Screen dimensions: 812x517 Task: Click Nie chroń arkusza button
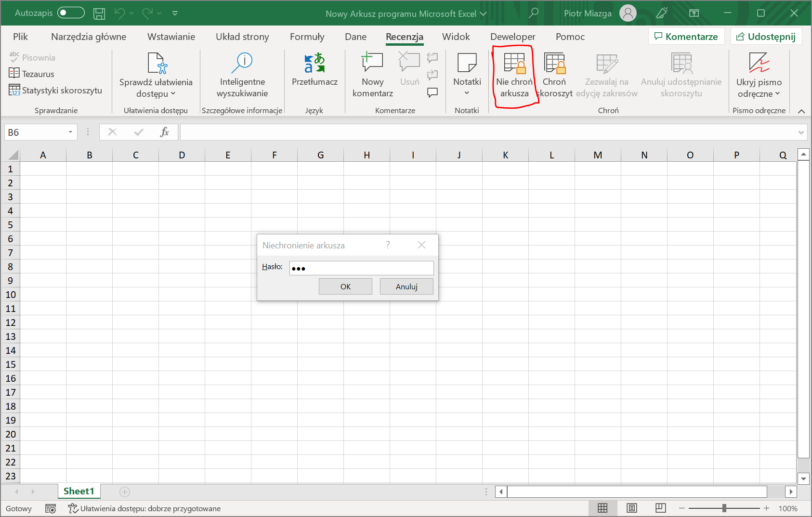[514, 75]
